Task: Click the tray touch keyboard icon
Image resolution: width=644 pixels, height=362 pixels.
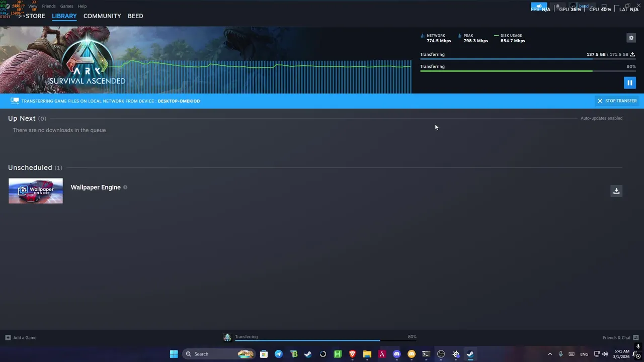Action: pos(572,354)
